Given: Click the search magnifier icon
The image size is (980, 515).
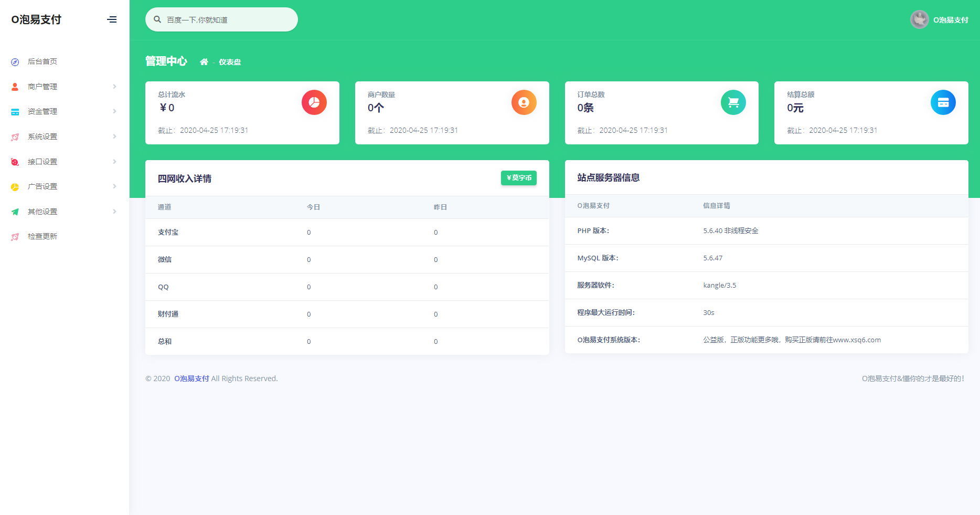Looking at the screenshot, I should 157,19.
